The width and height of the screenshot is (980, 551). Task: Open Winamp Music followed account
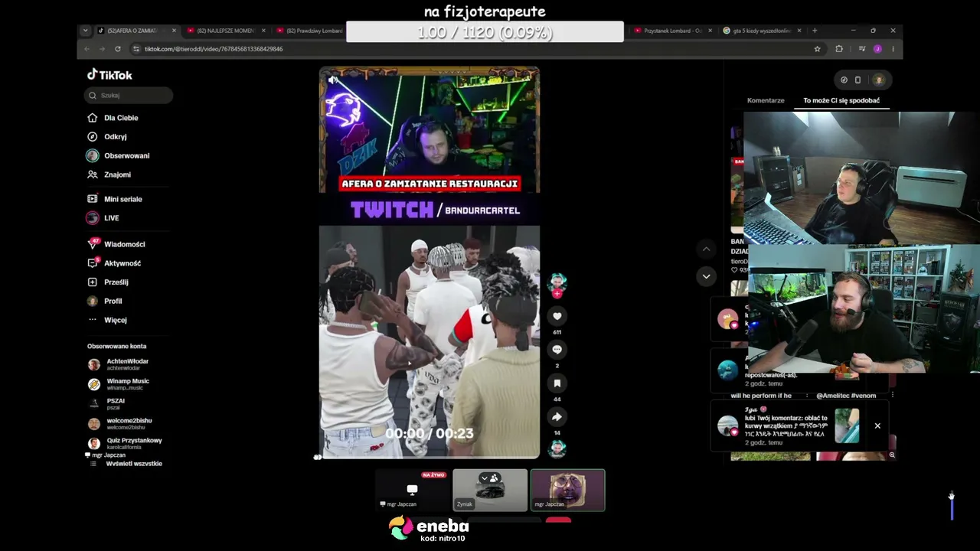click(118, 384)
